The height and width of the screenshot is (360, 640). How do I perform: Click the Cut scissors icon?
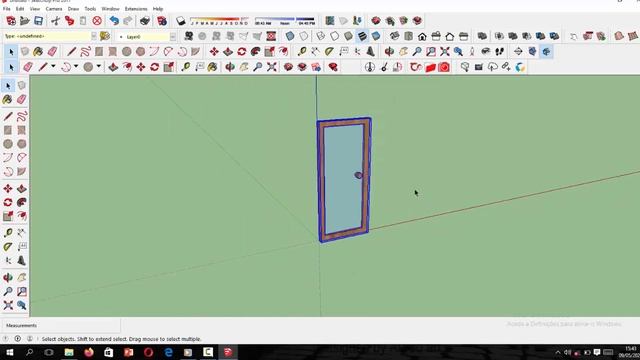point(56,21)
